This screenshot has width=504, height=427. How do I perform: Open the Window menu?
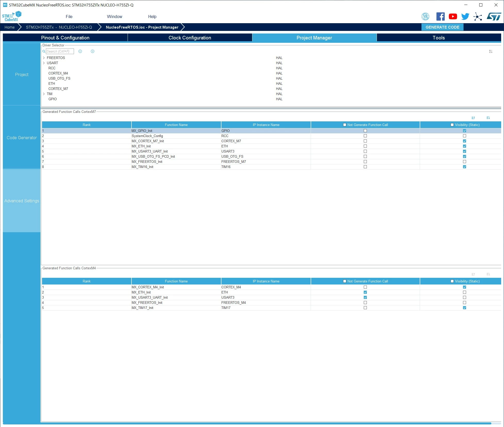(x=114, y=16)
